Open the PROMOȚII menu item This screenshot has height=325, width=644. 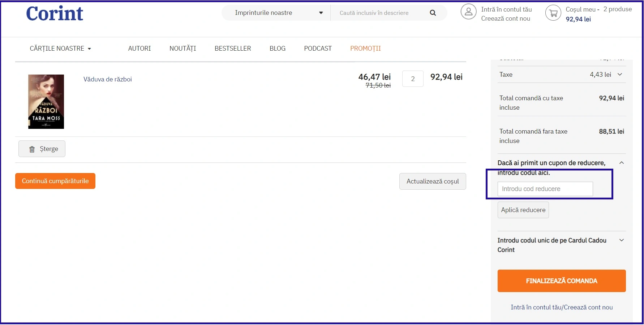365,48
